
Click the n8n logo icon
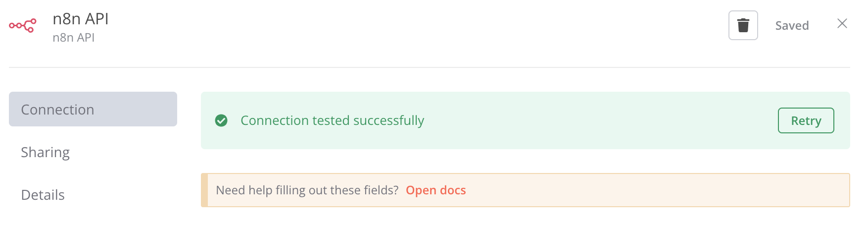[x=23, y=25]
